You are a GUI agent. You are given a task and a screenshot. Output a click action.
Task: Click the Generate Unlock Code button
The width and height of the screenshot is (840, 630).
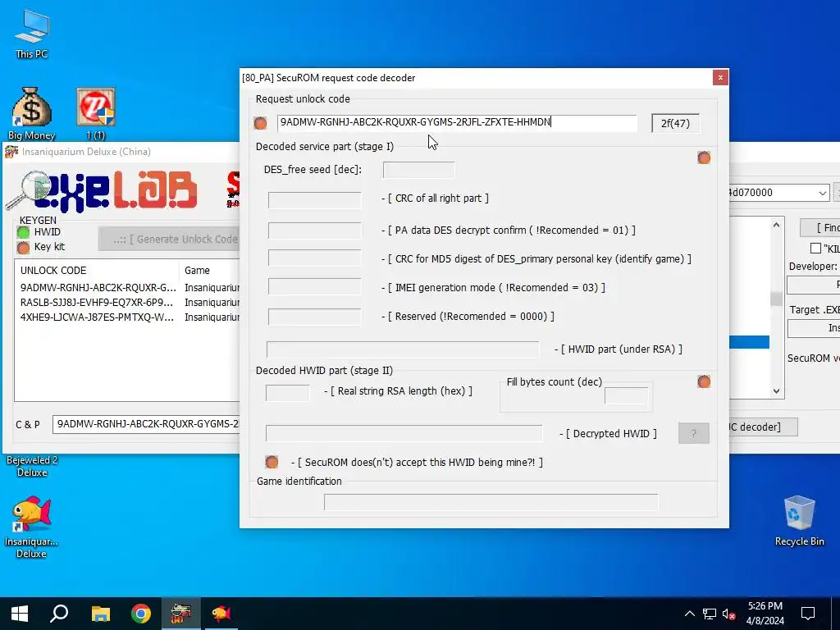click(x=169, y=239)
